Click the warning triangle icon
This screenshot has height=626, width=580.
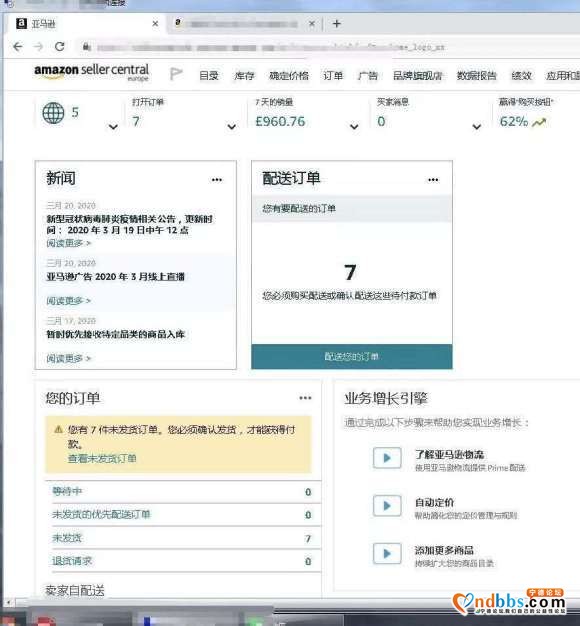click(58, 430)
